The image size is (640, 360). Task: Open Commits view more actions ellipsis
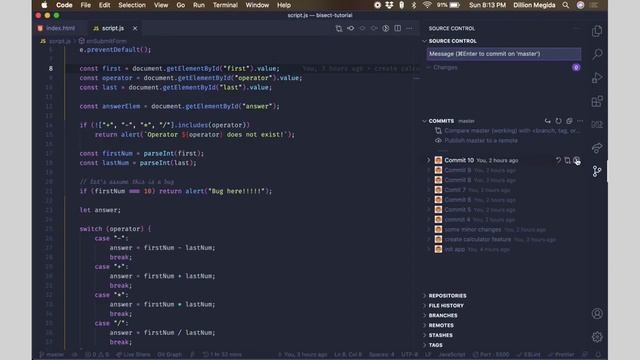(x=580, y=121)
